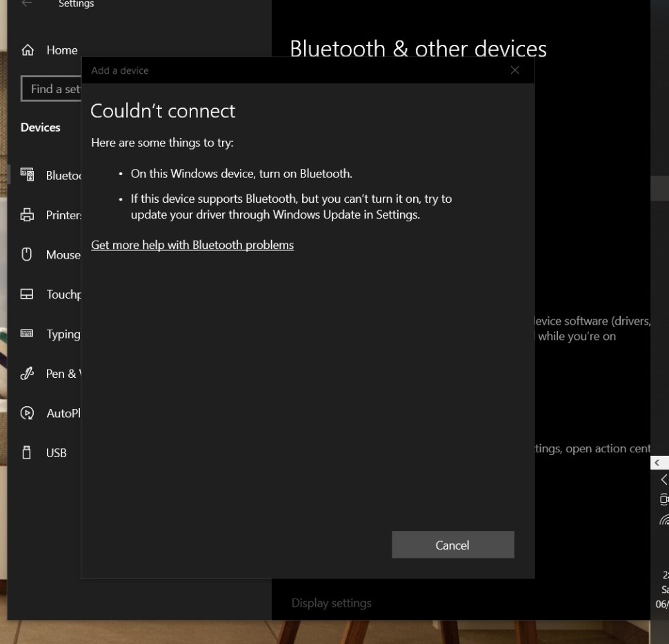Viewport: 669px width, 644px height.
Task: Select the USB icon in sidebar
Action: (26, 452)
